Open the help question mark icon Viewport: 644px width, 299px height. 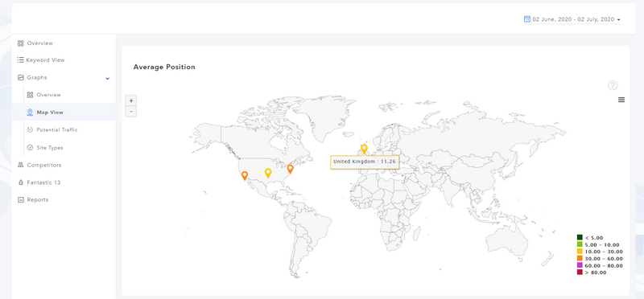pos(613,85)
